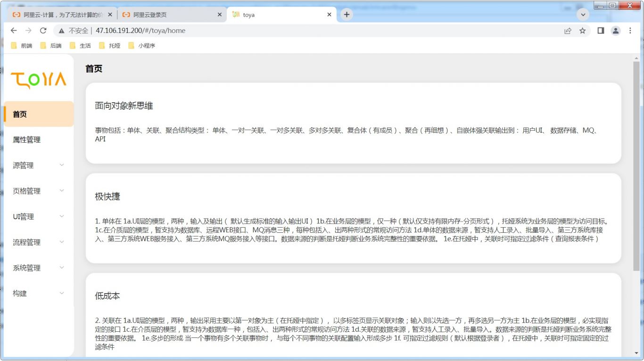644x361 pixels.
Task: Expand the UI管理 chevron arrow
Action: [x=62, y=216]
